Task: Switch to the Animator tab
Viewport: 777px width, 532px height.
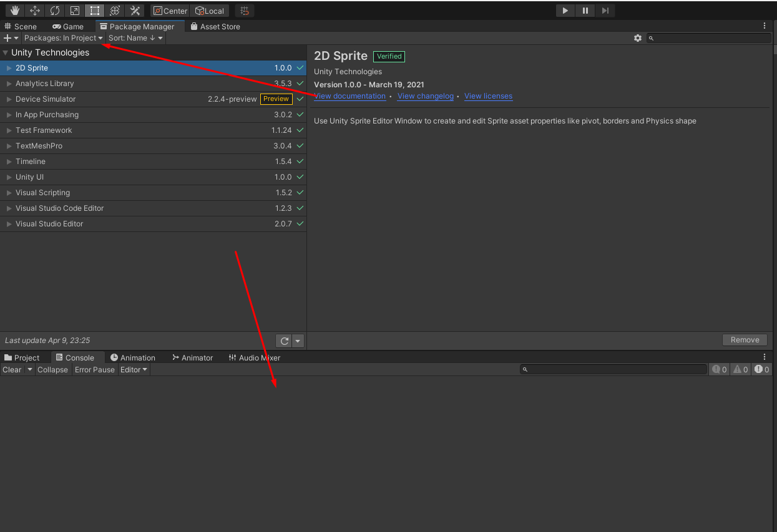Action: pyautogui.click(x=192, y=357)
